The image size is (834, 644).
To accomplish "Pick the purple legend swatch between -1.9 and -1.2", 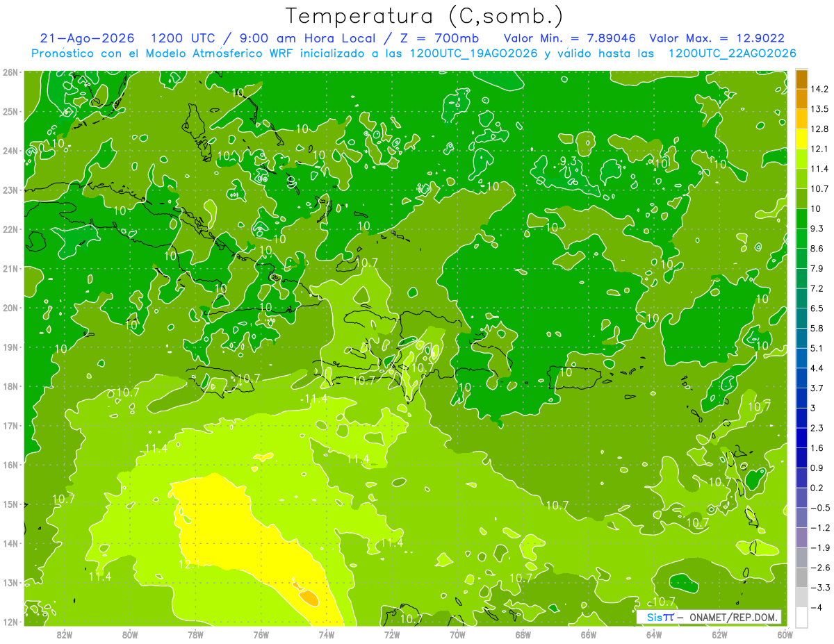I will (801, 538).
